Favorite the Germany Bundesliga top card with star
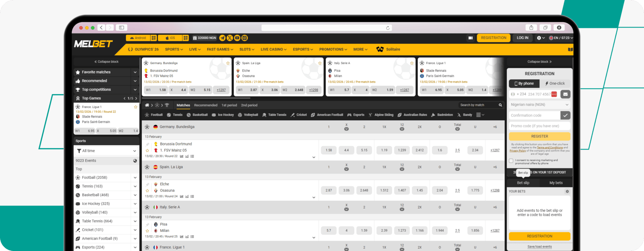The image size is (644, 251). click(x=228, y=63)
